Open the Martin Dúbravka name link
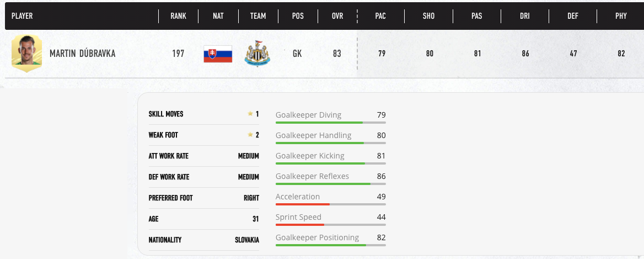This screenshot has height=259, width=644. point(82,54)
